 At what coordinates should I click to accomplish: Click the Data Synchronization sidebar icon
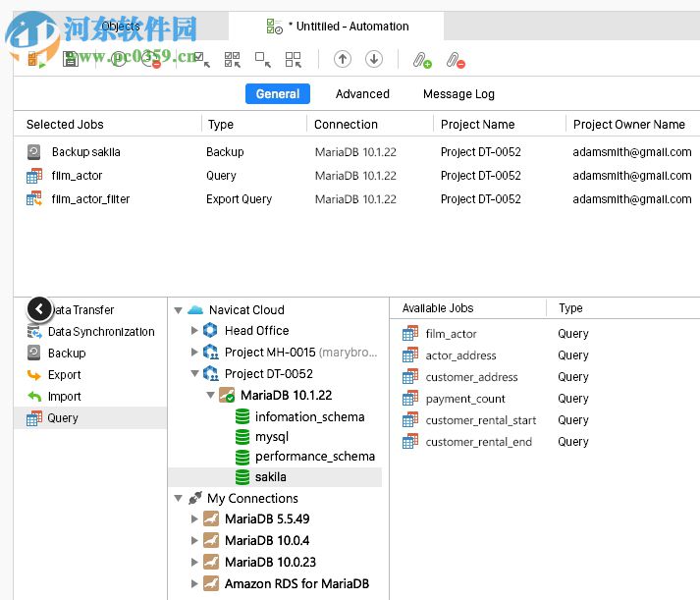pyautogui.click(x=34, y=332)
